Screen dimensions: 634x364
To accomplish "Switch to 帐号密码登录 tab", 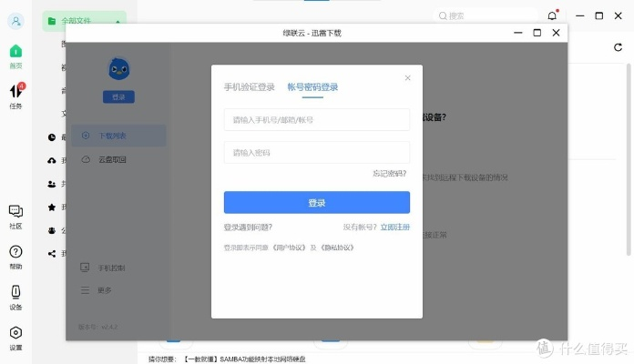I will point(312,86).
